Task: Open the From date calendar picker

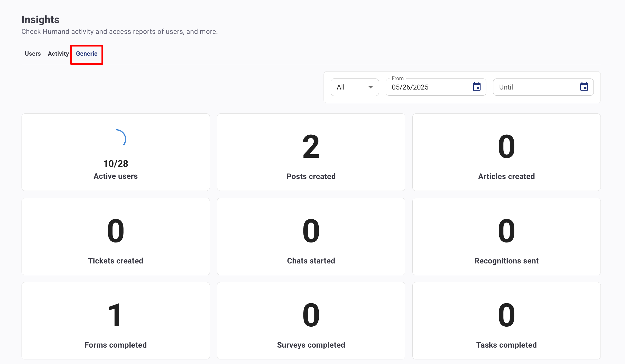Action: (x=476, y=87)
